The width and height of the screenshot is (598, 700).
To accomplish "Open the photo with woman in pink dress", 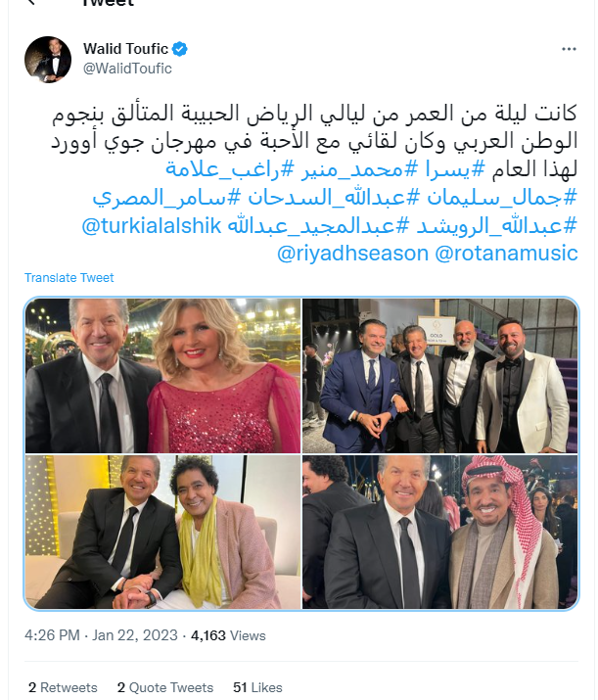I will [162, 375].
